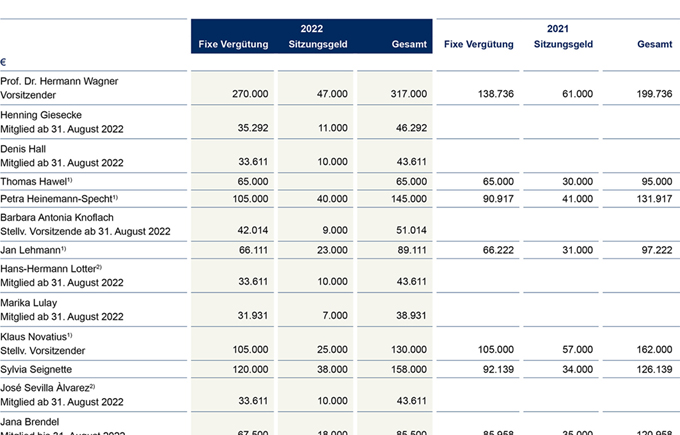Image resolution: width=680 pixels, height=435 pixels.
Task: Click the name 'Klaus Novatius'
Action: (x=33, y=337)
